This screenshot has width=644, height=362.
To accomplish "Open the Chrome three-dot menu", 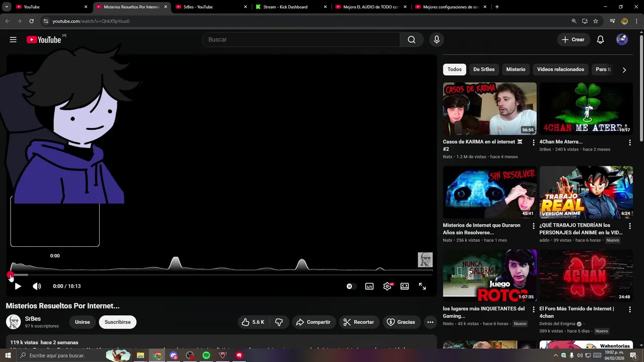I will (x=636, y=21).
